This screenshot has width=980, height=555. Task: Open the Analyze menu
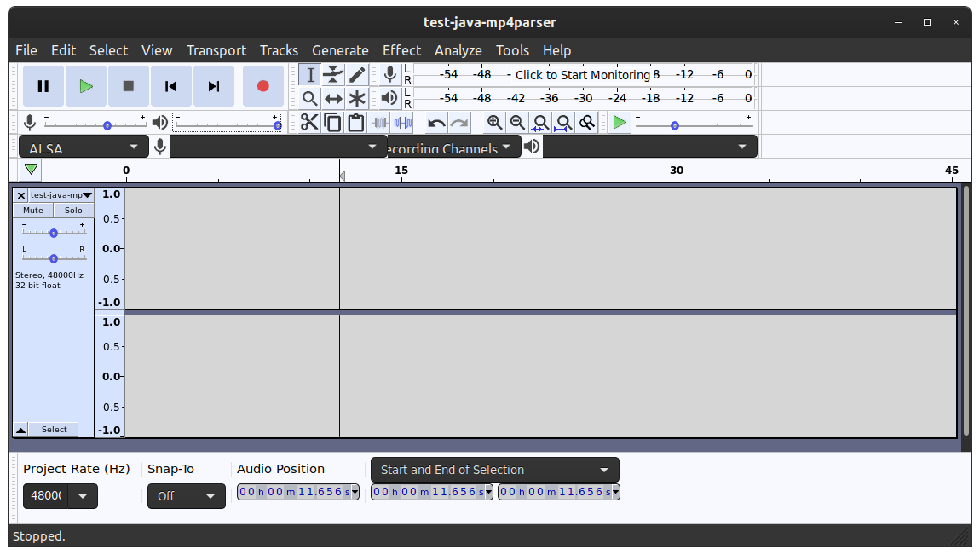click(458, 50)
